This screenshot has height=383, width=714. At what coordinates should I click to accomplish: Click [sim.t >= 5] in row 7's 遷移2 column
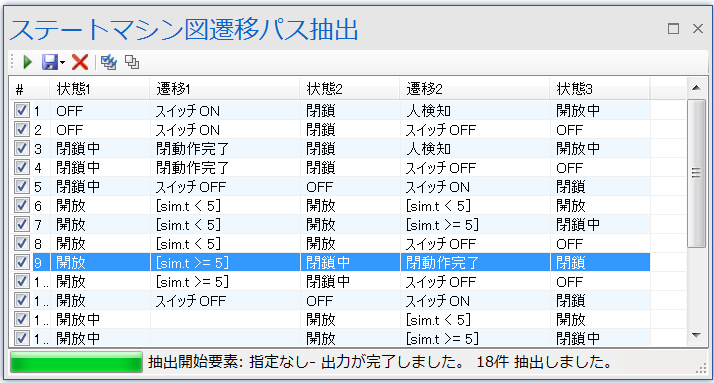click(442, 225)
